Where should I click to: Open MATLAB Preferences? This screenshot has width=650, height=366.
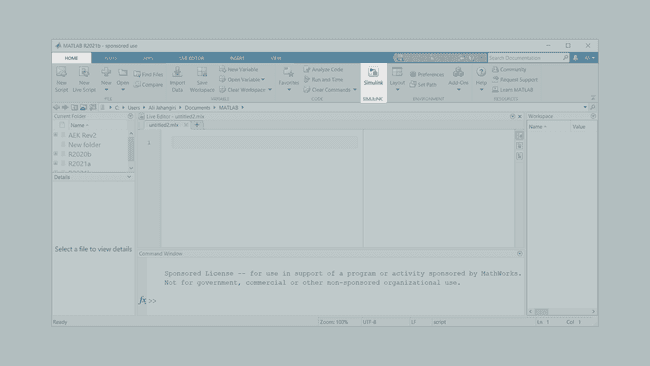coord(427,74)
